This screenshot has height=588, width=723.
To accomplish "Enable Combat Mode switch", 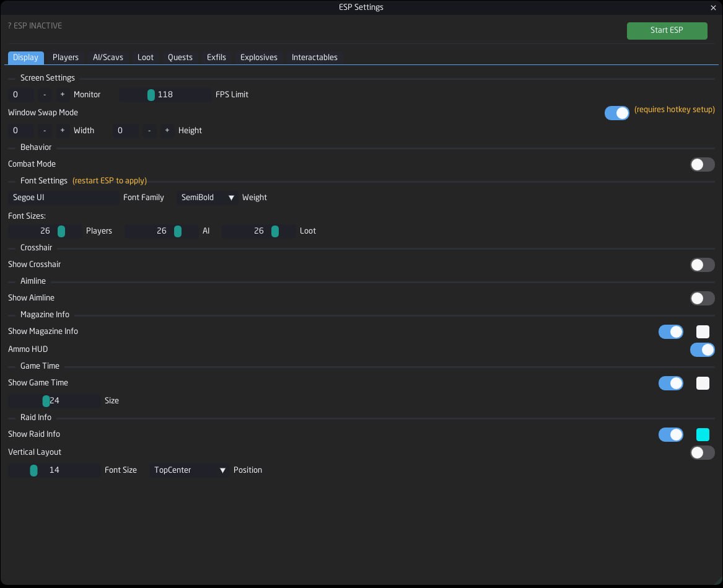I will click(703, 165).
